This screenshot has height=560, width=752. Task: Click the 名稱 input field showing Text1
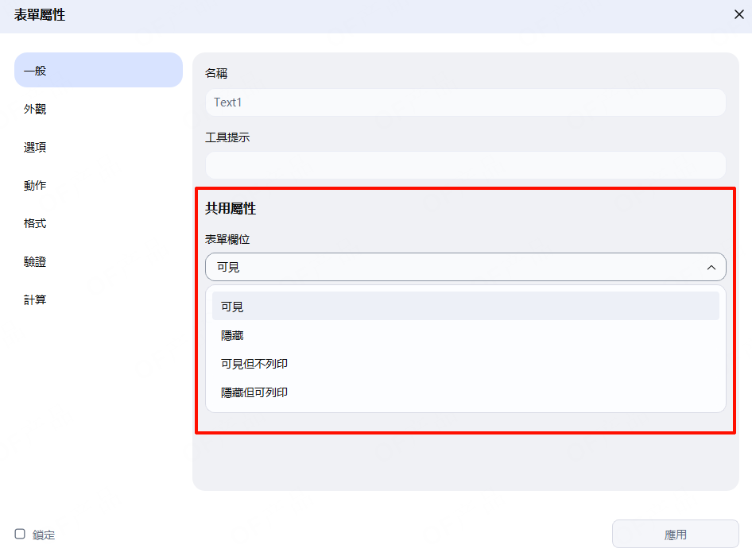[x=465, y=102]
